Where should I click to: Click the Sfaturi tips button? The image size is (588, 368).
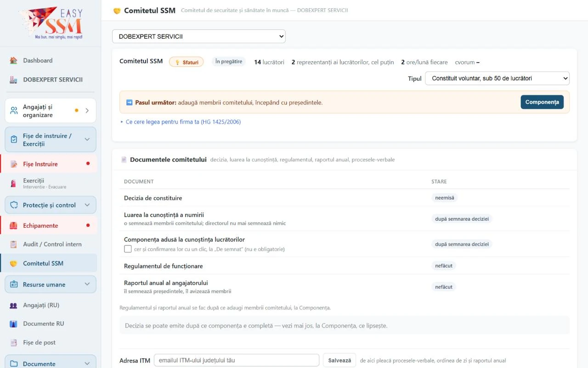point(186,62)
